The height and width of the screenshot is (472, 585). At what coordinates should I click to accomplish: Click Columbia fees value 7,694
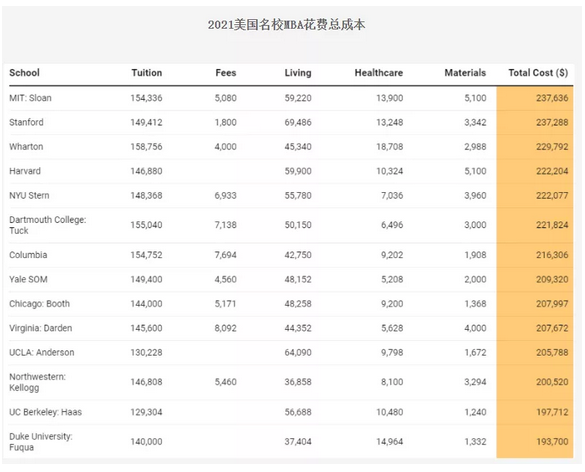[x=225, y=255]
